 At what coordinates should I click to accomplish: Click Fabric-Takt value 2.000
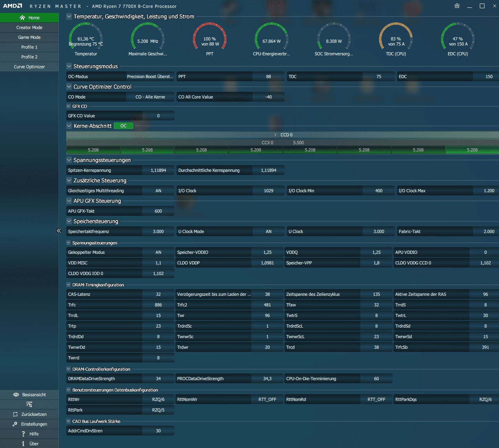click(x=486, y=231)
